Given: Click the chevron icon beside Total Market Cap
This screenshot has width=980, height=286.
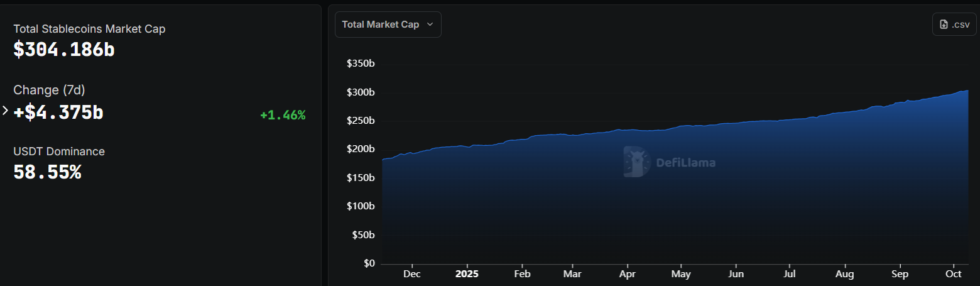Looking at the screenshot, I should [430, 25].
